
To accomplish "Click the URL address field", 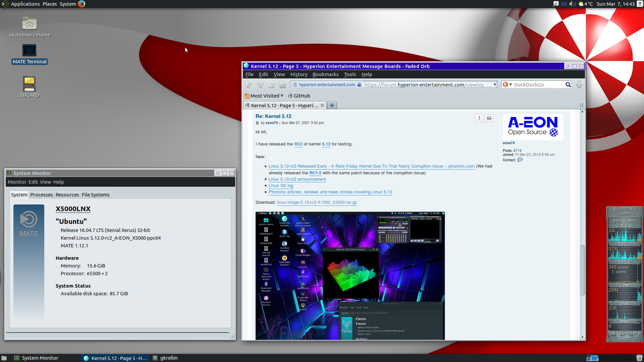I will point(424,84).
